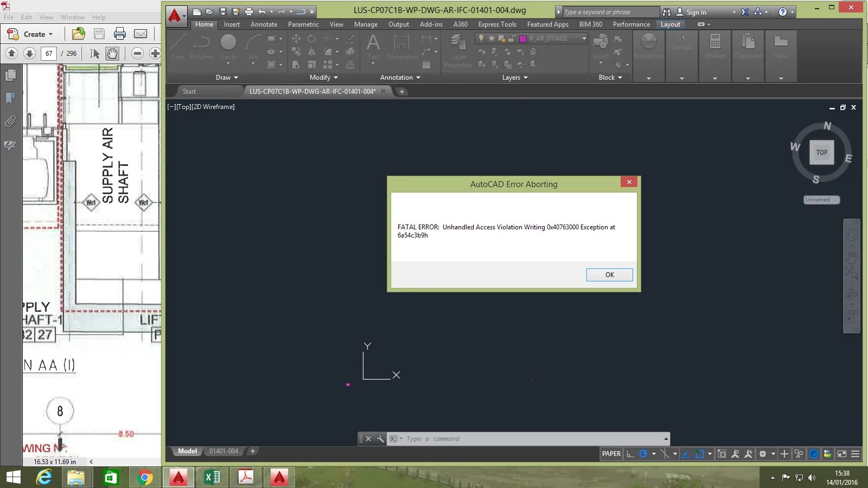Viewport: 868px width, 488px height.
Task: Click the Undo arrow in AutoCAD toolbar
Action: coord(262,11)
